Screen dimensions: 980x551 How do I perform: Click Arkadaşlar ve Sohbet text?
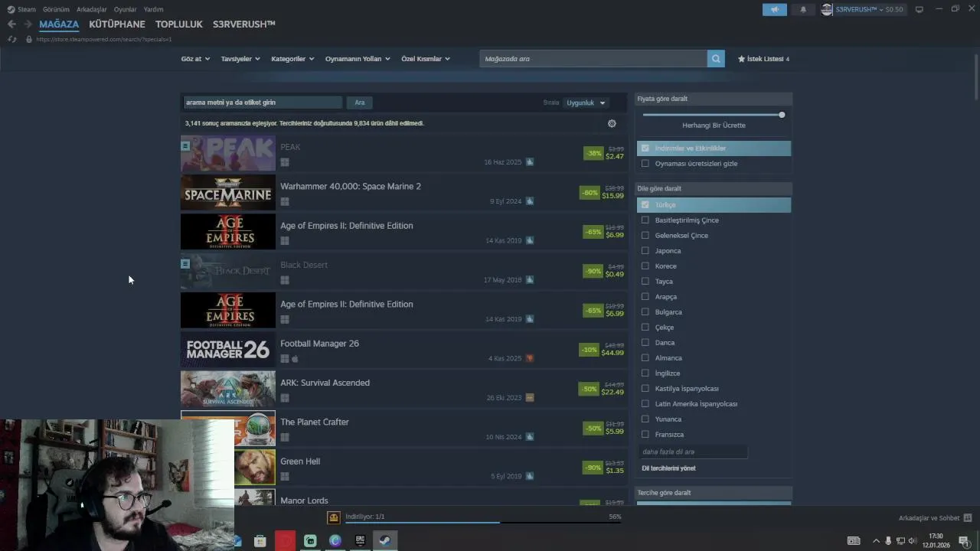[929, 518]
